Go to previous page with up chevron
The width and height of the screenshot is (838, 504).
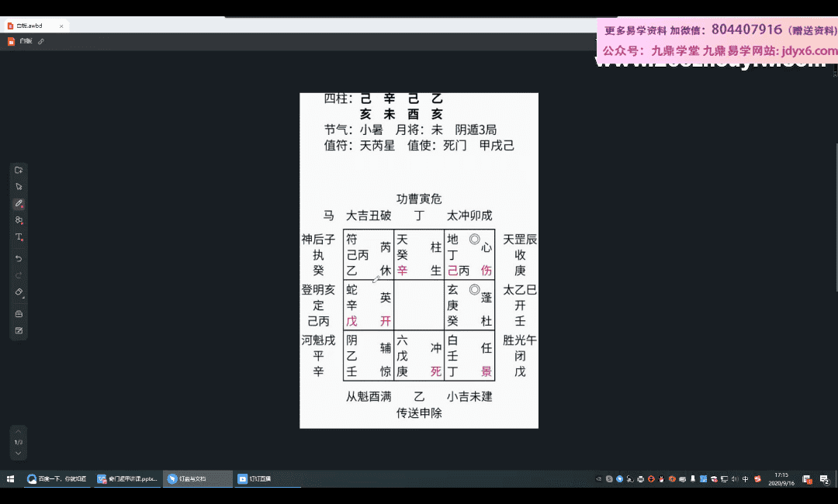pyautogui.click(x=19, y=432)
